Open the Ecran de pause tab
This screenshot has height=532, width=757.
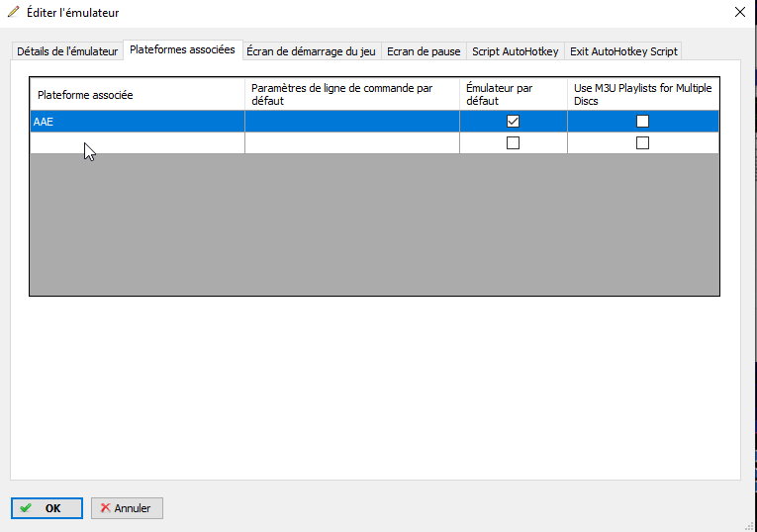tap(424, 51)
